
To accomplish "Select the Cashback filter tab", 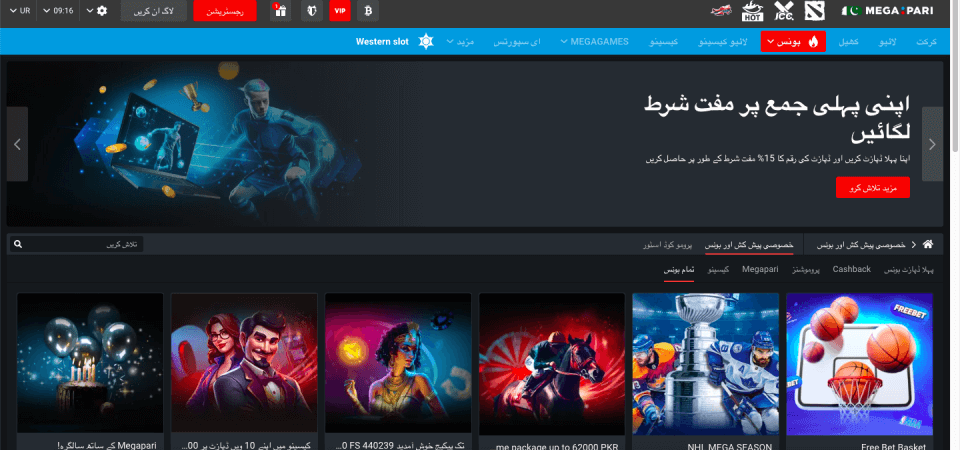I will click(x=852, y=269).
